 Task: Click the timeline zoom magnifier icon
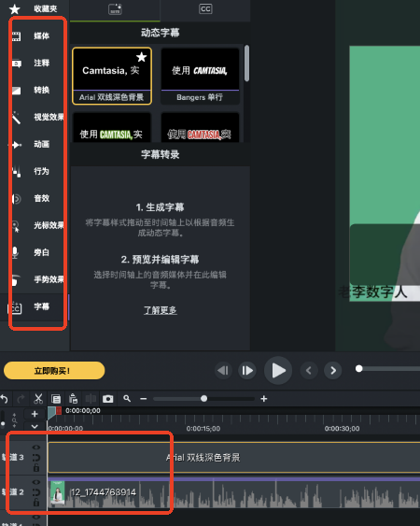(x=127, y=399)
